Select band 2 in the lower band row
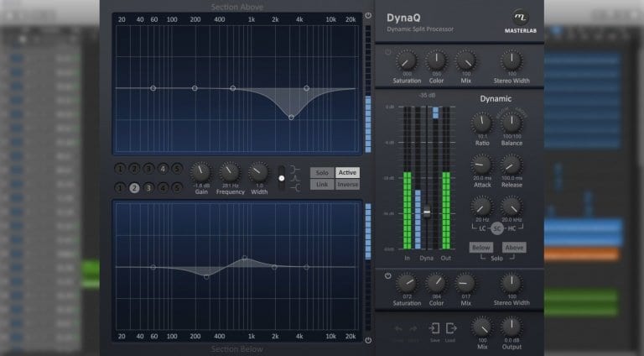Viewport: 644px width, 356px height. (134, 187)
